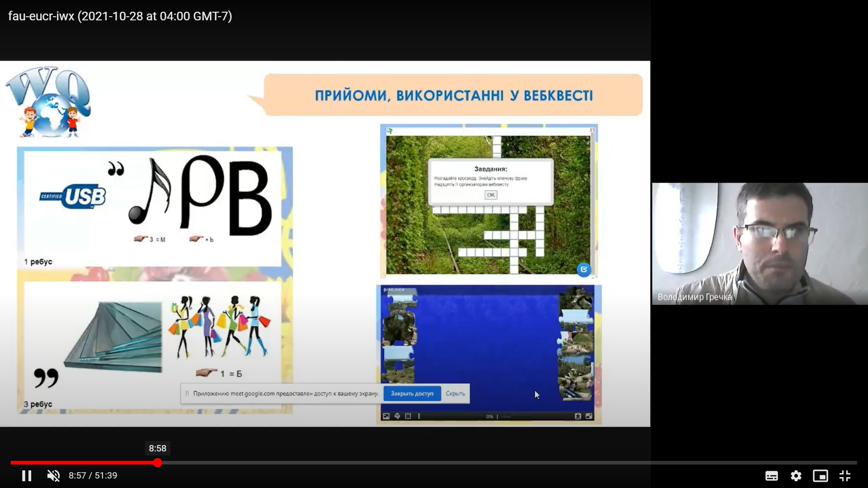Open the player settings gear menu
The width and height of the screenshot is (868, 488).
(796, 475)
